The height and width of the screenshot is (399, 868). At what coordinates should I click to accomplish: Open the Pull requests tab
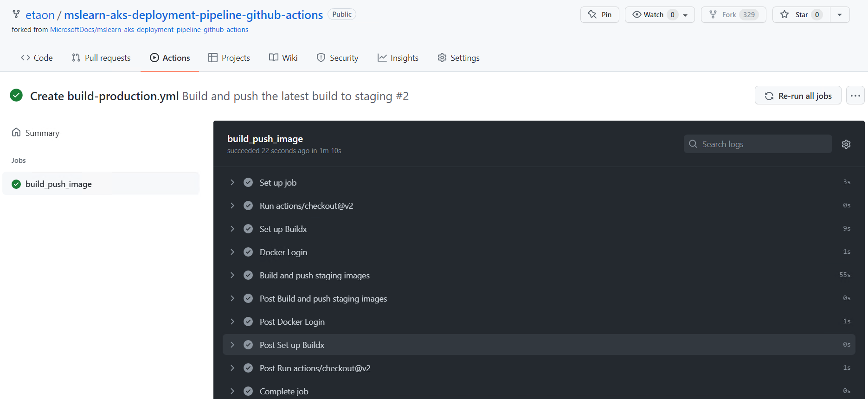click(x=101, y=58)
